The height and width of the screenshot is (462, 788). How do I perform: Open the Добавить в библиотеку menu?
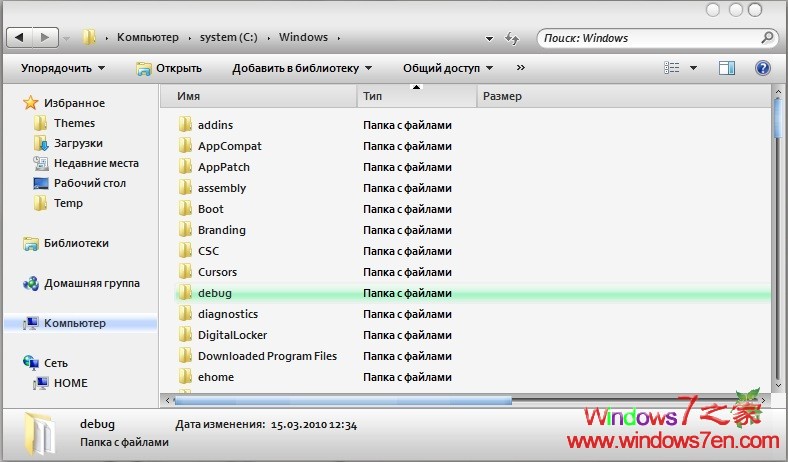point(302,68)
